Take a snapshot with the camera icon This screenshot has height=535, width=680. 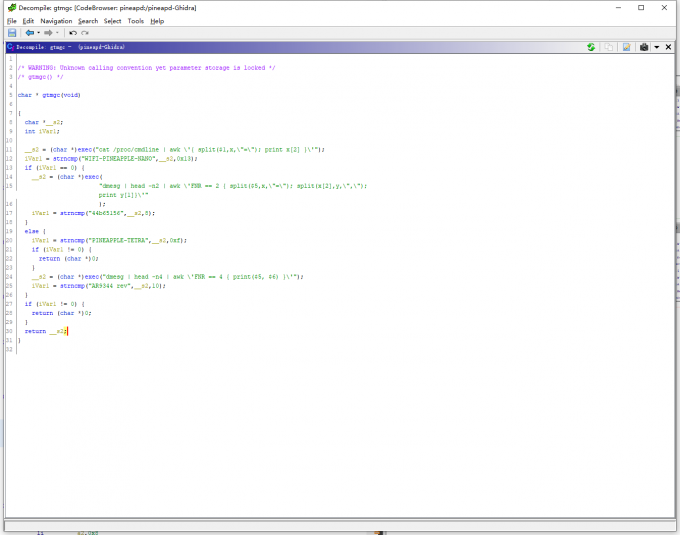pos(644,47)
